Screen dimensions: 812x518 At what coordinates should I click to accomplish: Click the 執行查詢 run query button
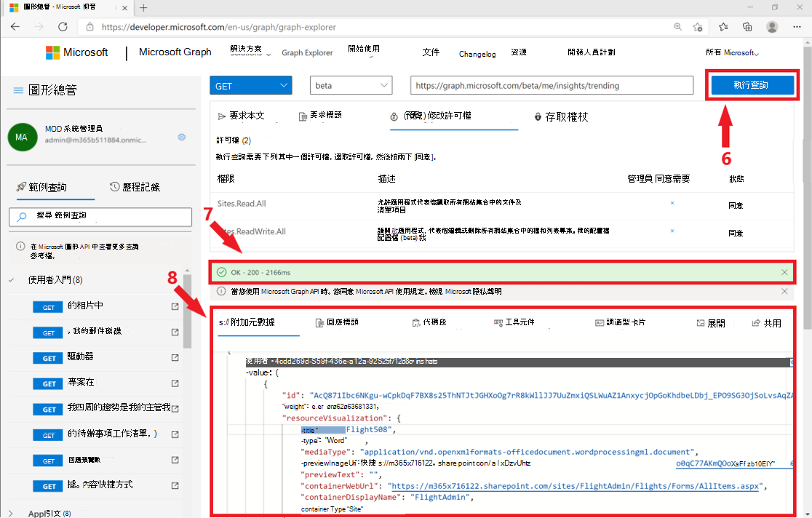752,85
